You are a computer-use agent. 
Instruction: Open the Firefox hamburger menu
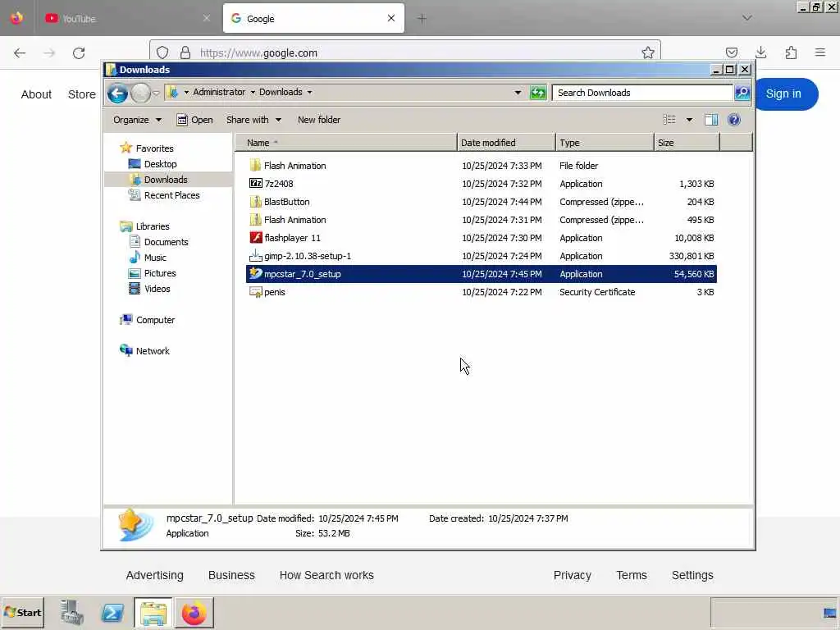coord(820,52)
